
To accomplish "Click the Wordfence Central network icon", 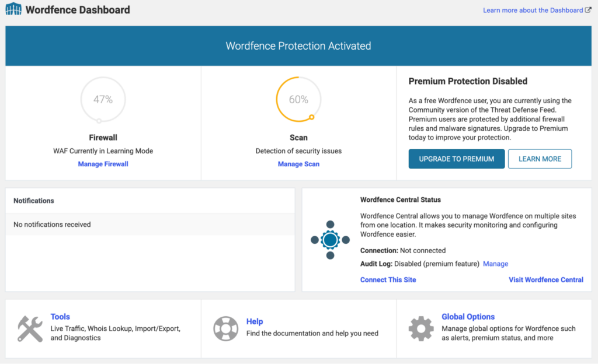I will coord(331,240).
